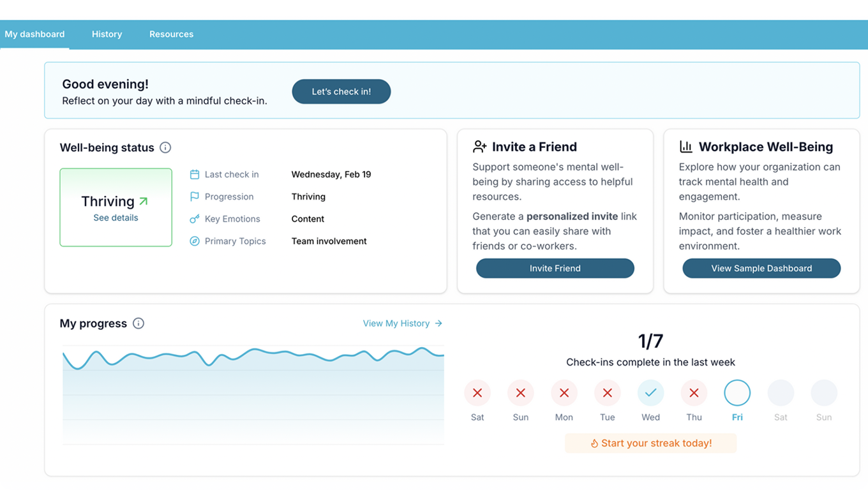The height and width of the screenshot is (490, 868).
Task: Click the calendar icon beside Last check in
Action: click(x=195, y=174)
